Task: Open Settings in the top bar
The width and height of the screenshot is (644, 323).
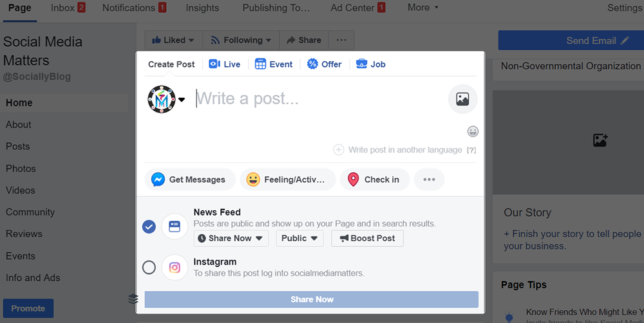Action: (625, 8)
